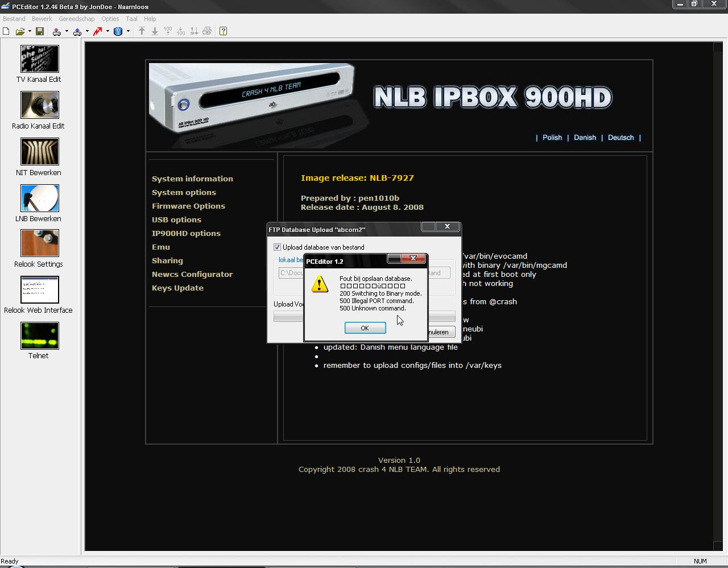Open Newcs Configurator link
The width and height of the screenshot is (728, 568).
tap(192, 274)
